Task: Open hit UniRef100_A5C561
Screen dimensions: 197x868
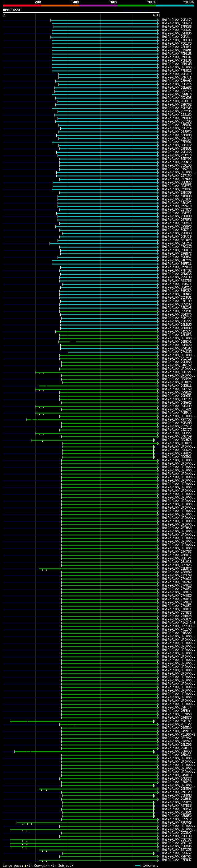Action: tap(177, 457)
